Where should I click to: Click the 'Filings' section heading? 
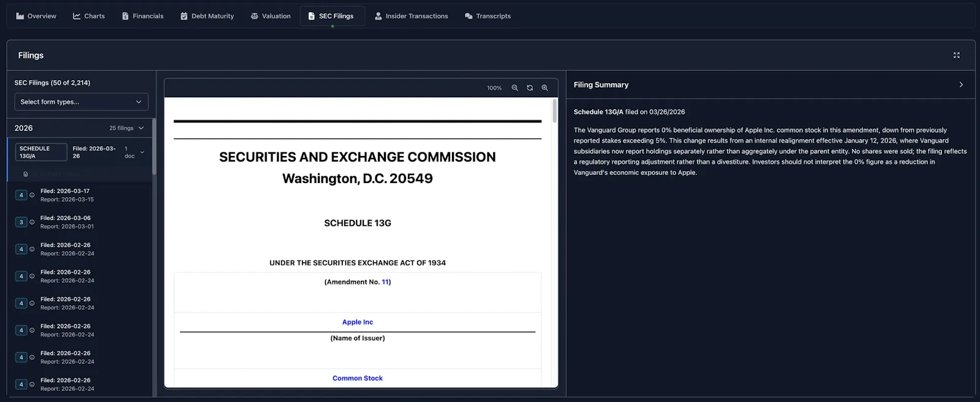tap(31, 55)
